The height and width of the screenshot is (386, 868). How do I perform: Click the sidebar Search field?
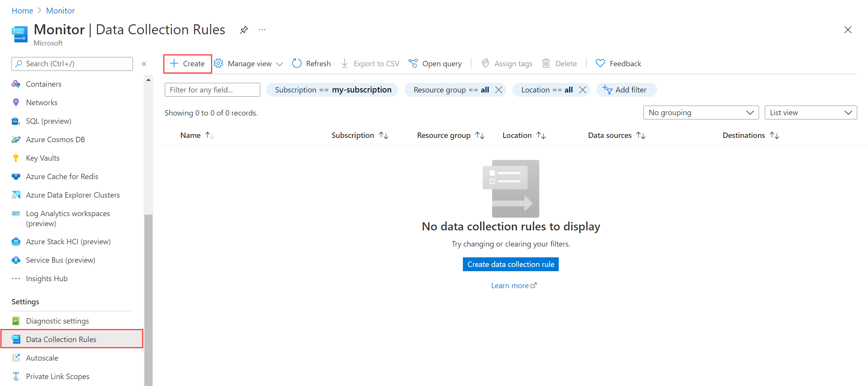pos(72,64)
